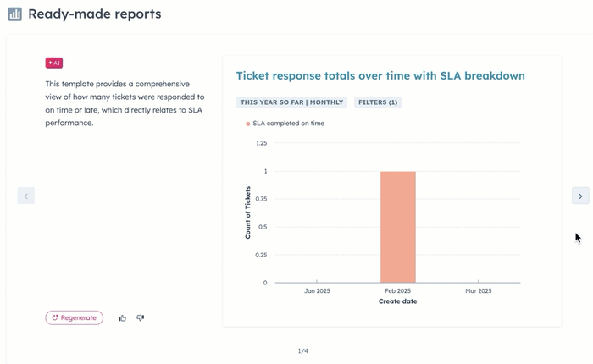The height and width of the screenshot is (364, 593).
Task: Go to next report with right chevron
Action: [580, 196]
